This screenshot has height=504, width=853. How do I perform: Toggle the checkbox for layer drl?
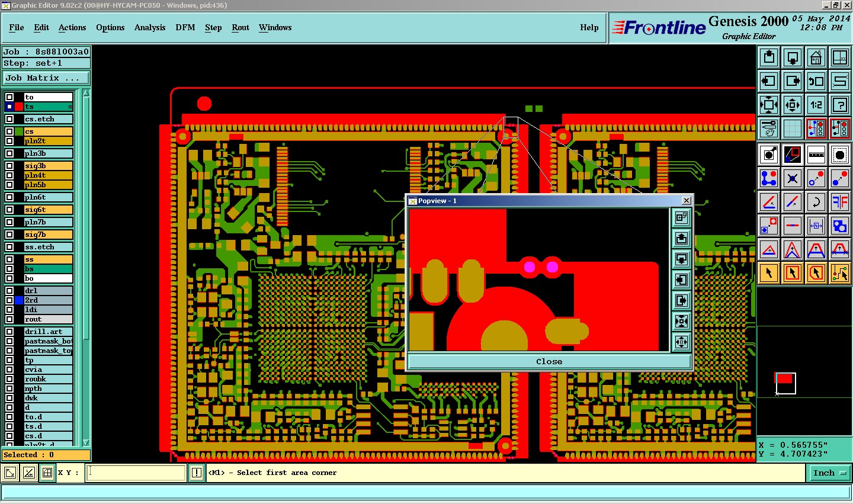click(9, 291)
